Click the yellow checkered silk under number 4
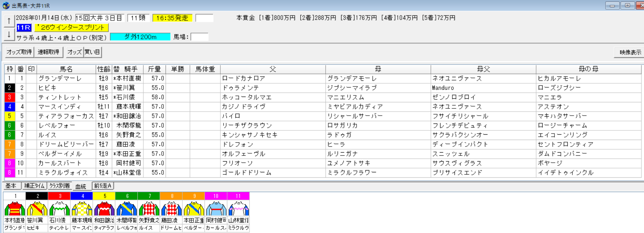This screenshot has width=644, height=233. [x=82, y=209]
